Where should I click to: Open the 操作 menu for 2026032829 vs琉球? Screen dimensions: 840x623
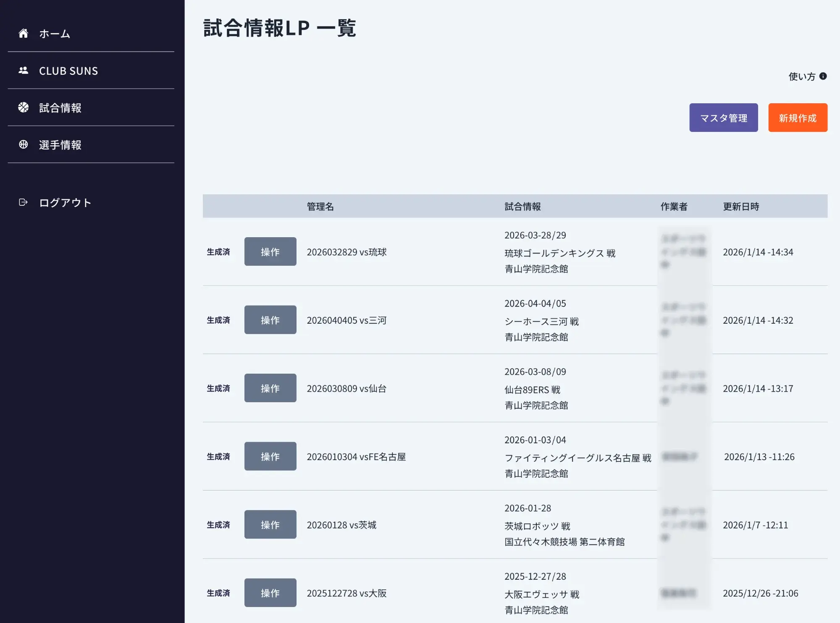(x=270, y=251)
